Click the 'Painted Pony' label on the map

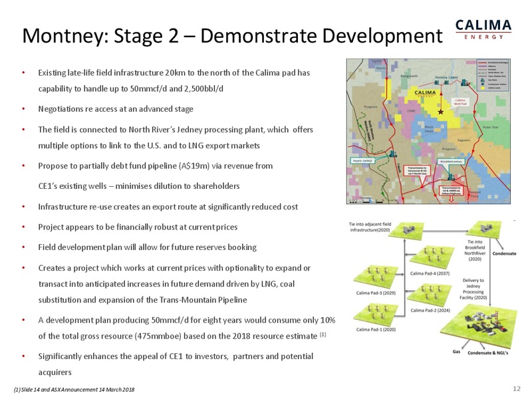[474, 194]
